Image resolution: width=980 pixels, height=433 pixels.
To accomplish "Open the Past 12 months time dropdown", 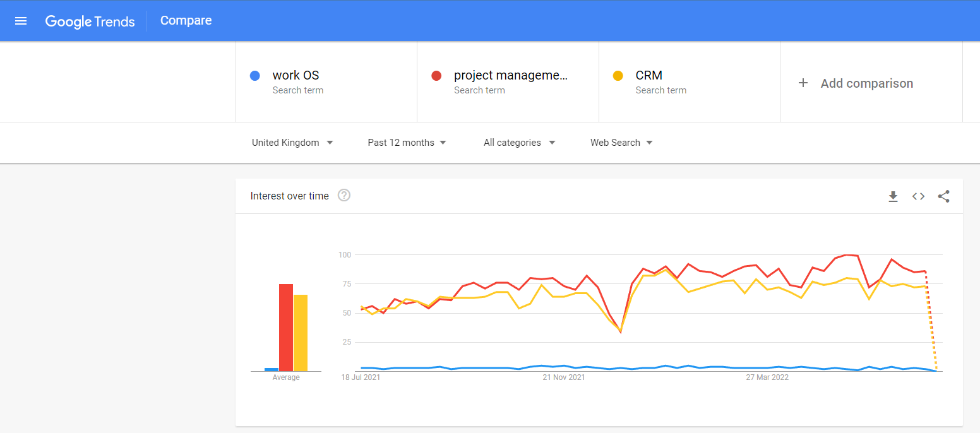I will tap(407, 143).
